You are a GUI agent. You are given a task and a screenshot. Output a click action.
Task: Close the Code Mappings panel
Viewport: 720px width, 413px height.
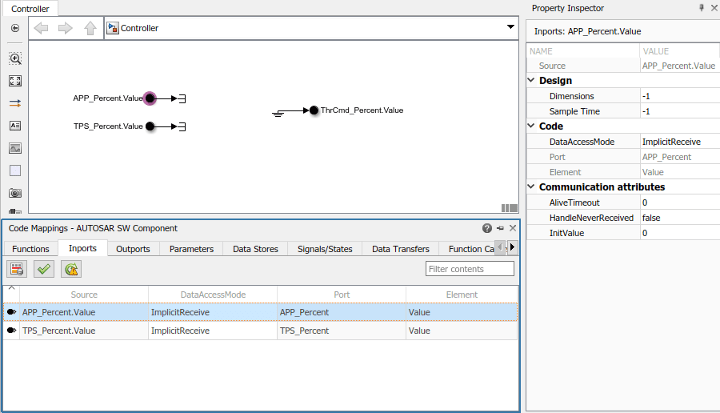pos(512,228)
